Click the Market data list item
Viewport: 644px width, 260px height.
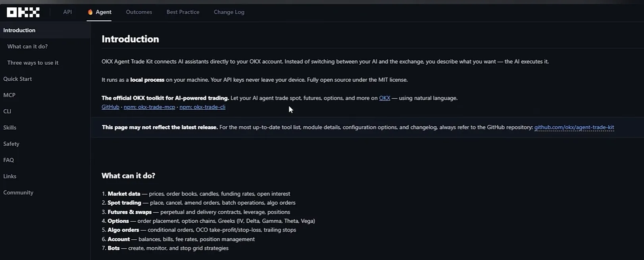[196, 194]
